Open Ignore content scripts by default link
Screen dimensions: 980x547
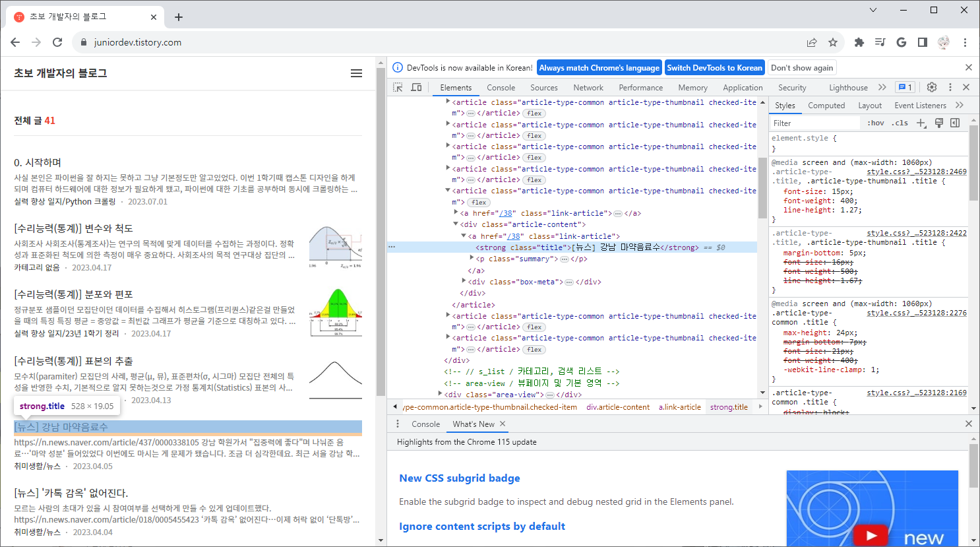click(x=482, y=527)
